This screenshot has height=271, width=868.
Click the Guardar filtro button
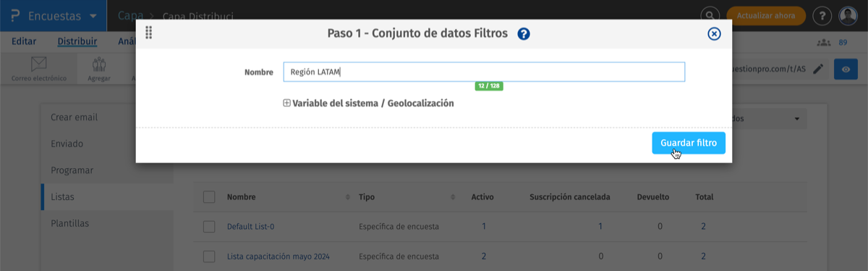pos(688,143)
